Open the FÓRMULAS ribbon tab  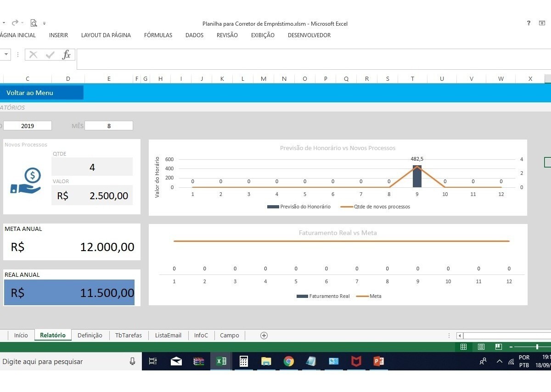point(158,35)
